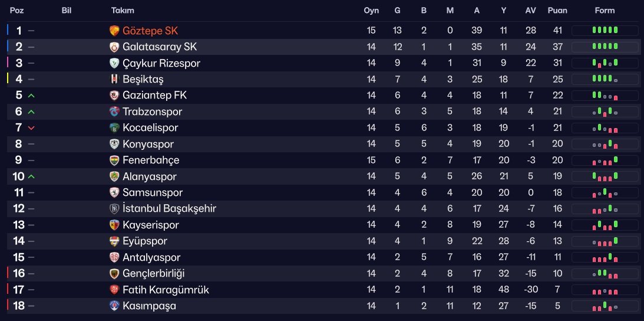The width and height of the screenshot is (644, 321).
Task: Click the Kayserispor team crest
Action: coord(114,225)
